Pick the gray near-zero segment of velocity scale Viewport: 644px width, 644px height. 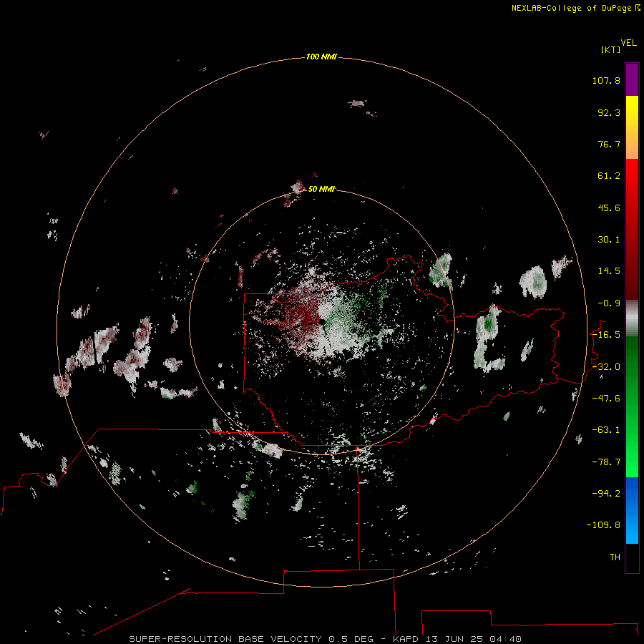pos(632,318)
